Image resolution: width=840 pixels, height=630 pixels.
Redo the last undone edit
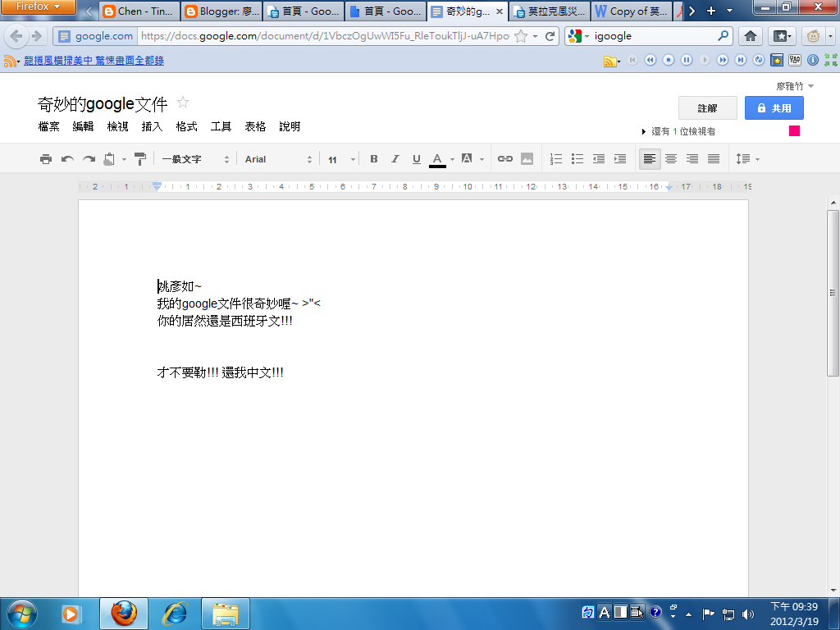[x=89, y=159]
